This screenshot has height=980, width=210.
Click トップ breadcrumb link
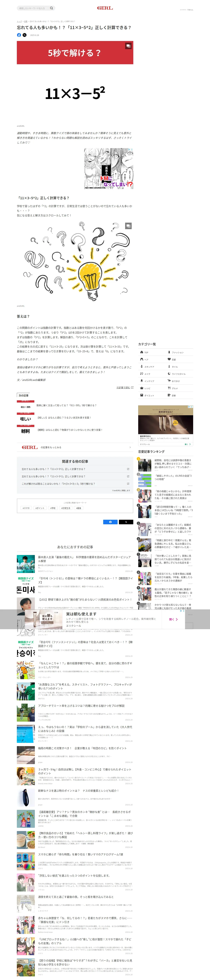(x=19, y=21)
